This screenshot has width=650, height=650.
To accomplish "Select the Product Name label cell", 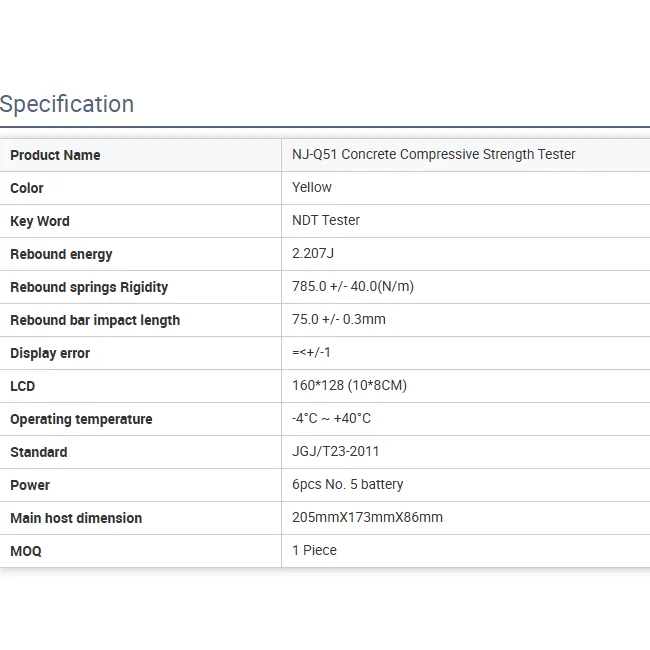I will (x=55, y=155).
